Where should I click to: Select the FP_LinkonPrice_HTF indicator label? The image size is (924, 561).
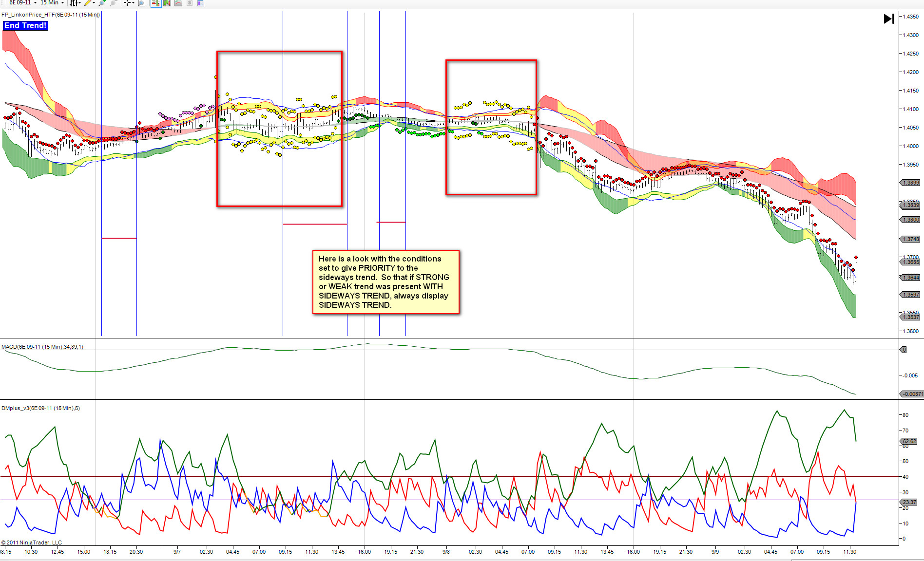[51, 15]
